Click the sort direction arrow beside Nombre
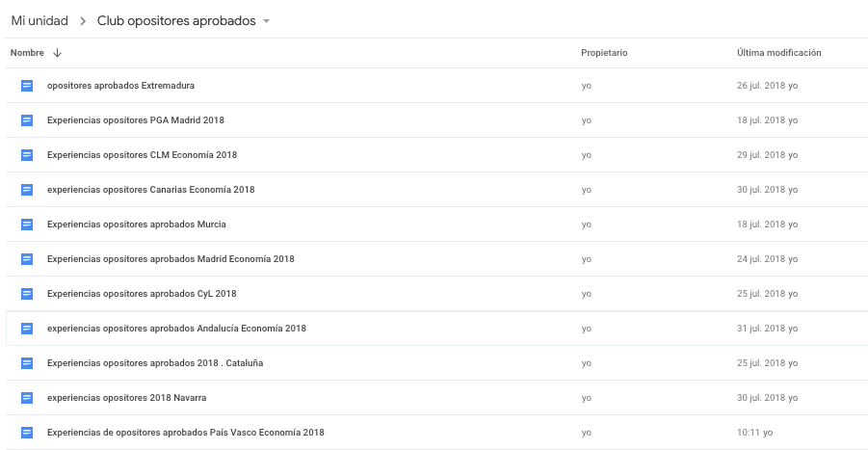868x450 pixels. point(57,53)
